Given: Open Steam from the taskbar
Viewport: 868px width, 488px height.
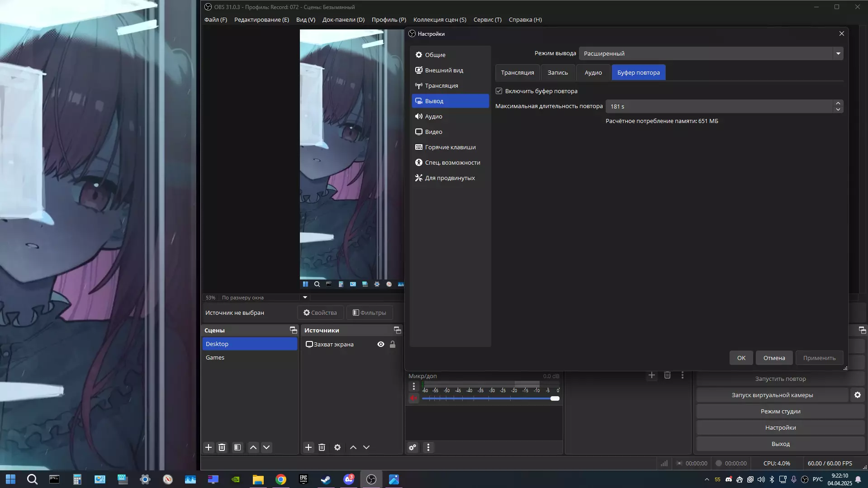Looking at the screenshot, I should (326, 479).
